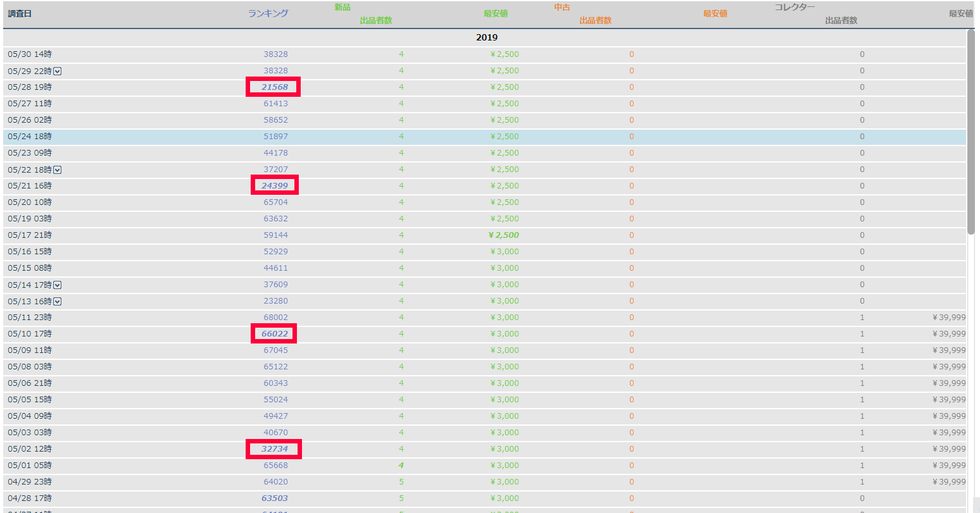
Task: Select the highlighted 05/24 18時 row date
Action: click(30, 137)
